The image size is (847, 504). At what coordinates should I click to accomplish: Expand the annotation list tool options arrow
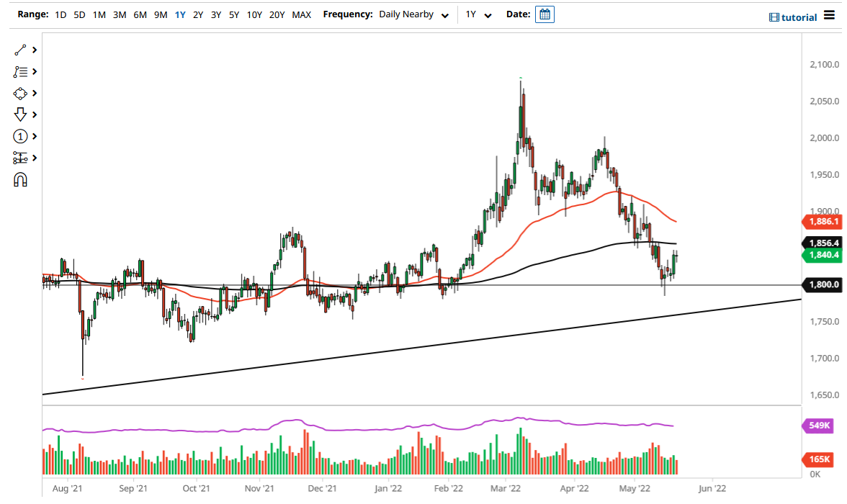tap(35, 71)
